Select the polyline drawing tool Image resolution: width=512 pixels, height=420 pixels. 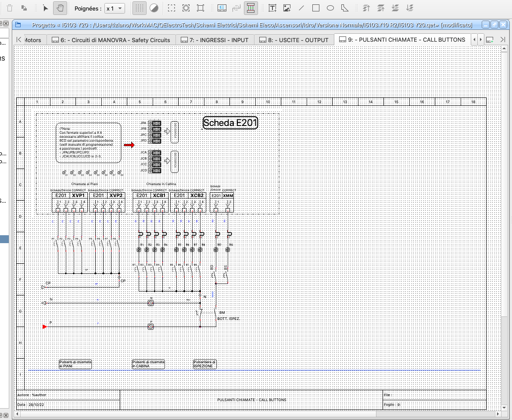(x=345, y=8)
